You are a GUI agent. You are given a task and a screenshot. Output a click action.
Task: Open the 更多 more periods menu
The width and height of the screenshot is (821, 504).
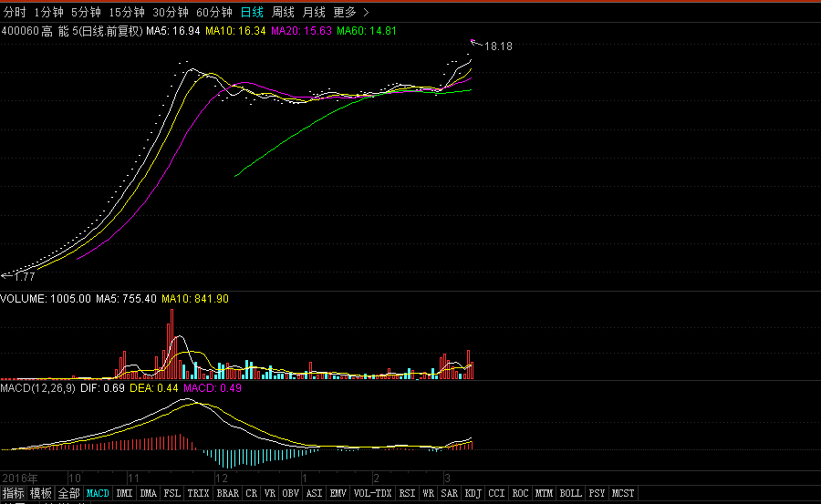345,12
